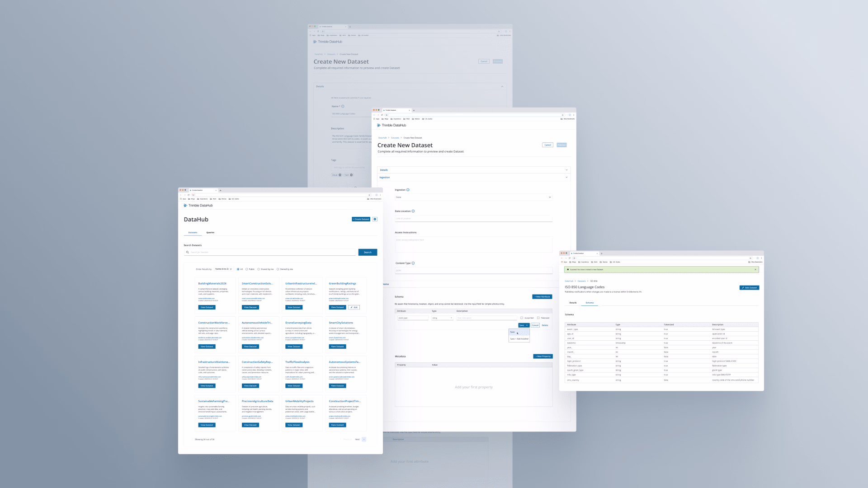
Task: Check the Accept Null checkbox
Action: (x=522, y=318)
